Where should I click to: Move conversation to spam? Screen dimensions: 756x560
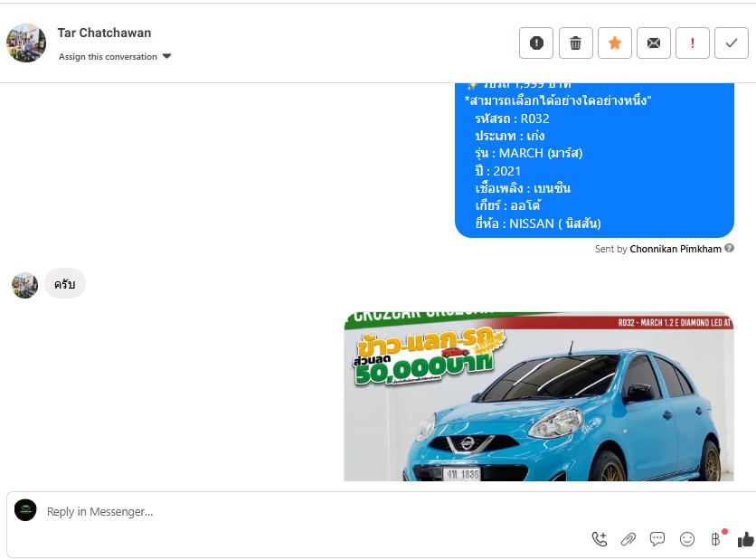pos(535,43)
